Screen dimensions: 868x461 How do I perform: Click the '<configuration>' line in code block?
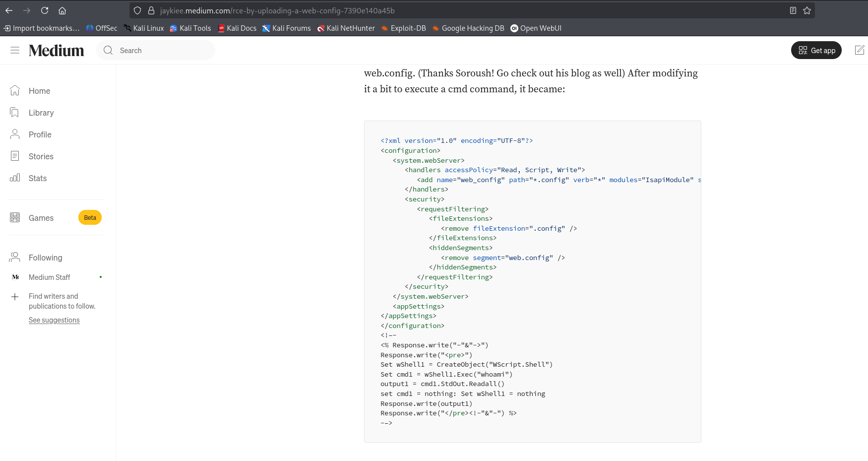[411, 150]
